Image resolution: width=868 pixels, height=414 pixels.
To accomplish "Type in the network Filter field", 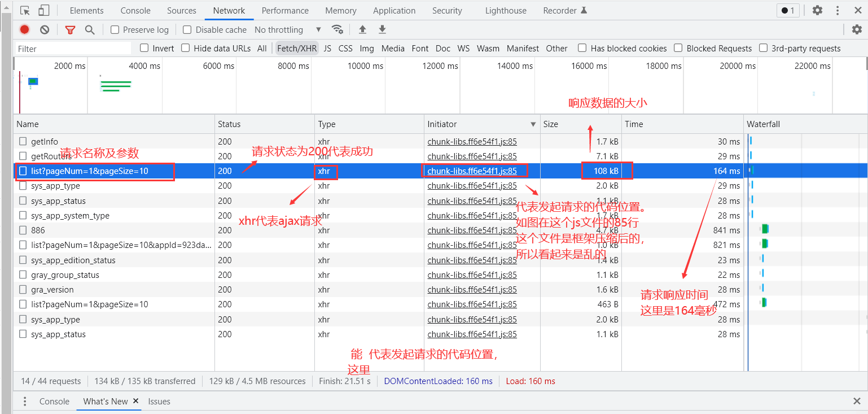I will coord(72,48).
